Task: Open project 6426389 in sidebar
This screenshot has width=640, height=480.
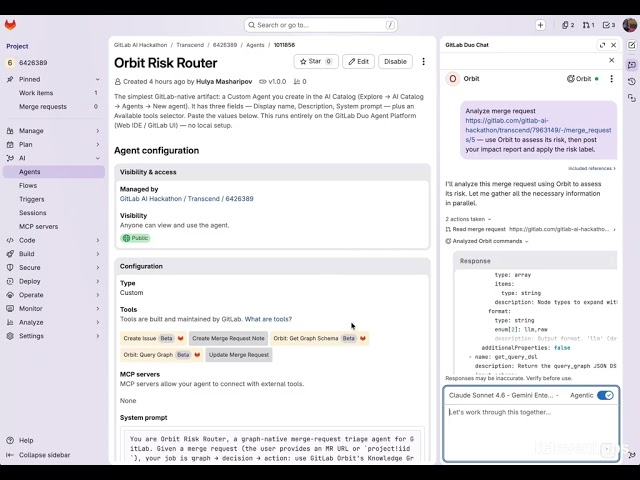Action: pyautogui.click(x=53, y=63)
